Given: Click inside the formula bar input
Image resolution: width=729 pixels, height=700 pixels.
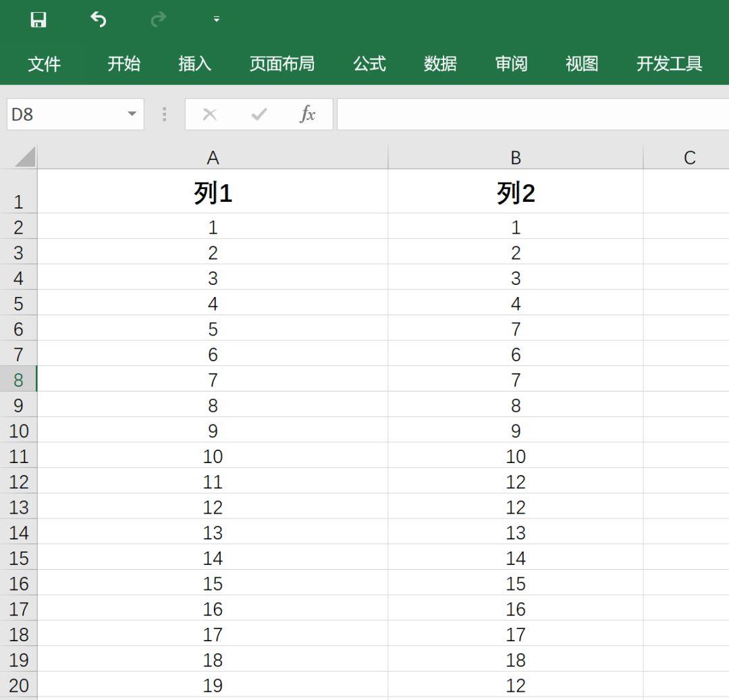Looking at the screenshot, I should tap(532, 114).
